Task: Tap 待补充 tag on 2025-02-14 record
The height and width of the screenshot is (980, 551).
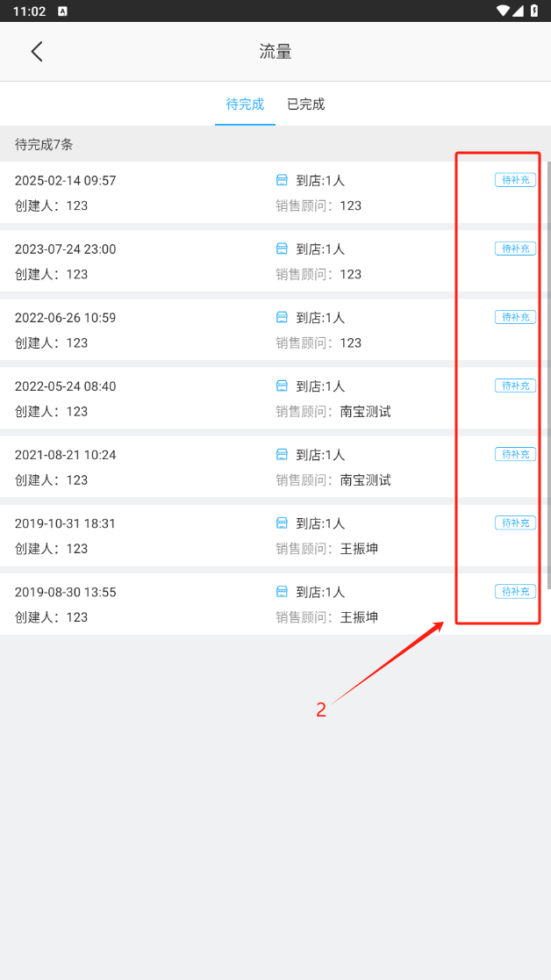Action: [x=515, y=180]
